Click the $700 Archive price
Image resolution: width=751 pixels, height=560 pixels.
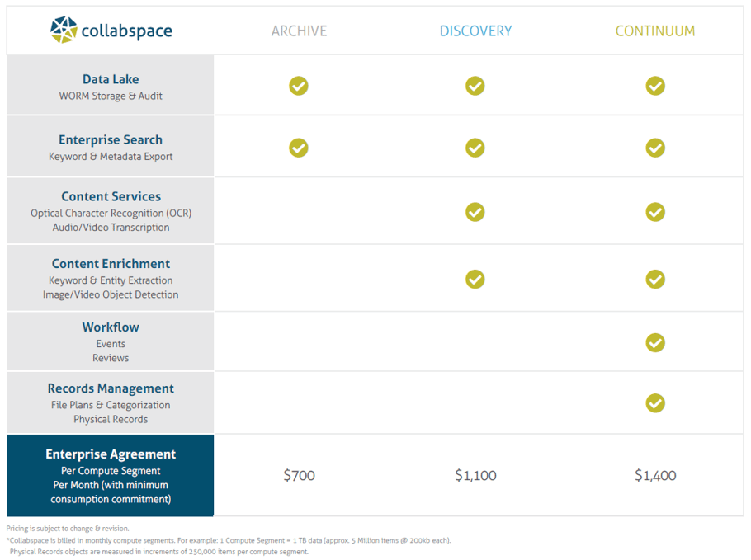click(x=299, y=475)
